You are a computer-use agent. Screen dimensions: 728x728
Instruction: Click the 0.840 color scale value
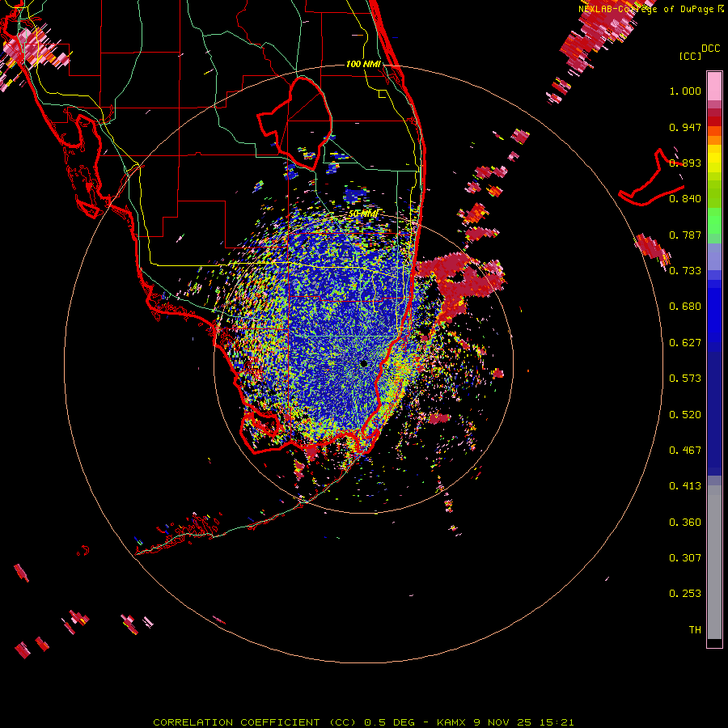685,199
